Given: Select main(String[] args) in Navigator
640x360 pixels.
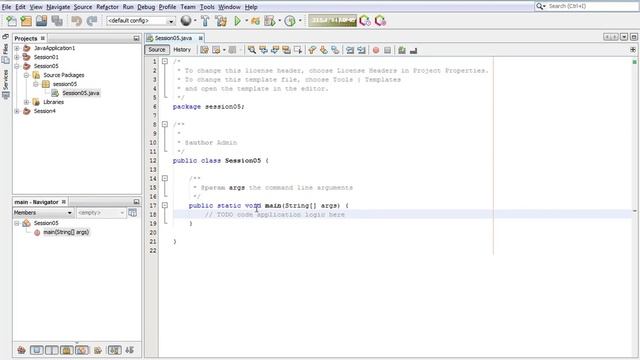Looking at the screenshot, I should pos(66,232).
